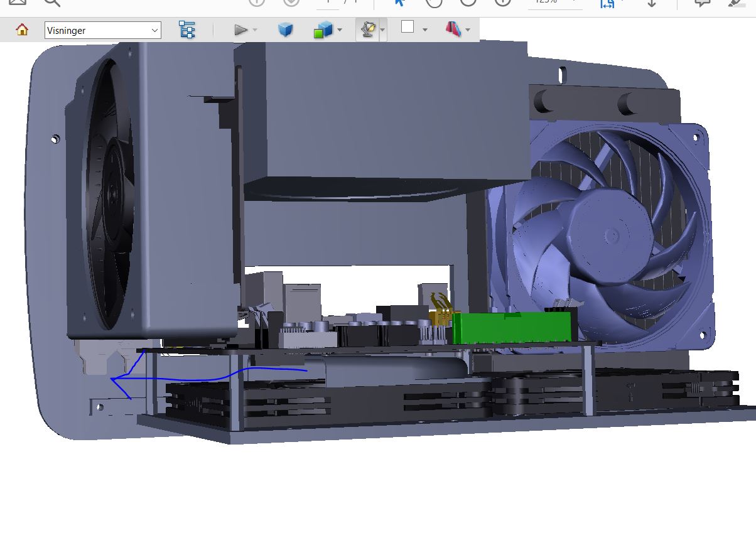Choose the selection cursor tool
Viewport: 756px width, 545px height.
399,3
